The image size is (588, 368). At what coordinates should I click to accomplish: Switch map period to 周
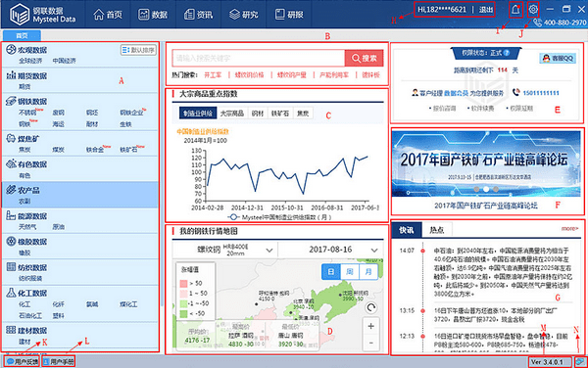[350, 271]
